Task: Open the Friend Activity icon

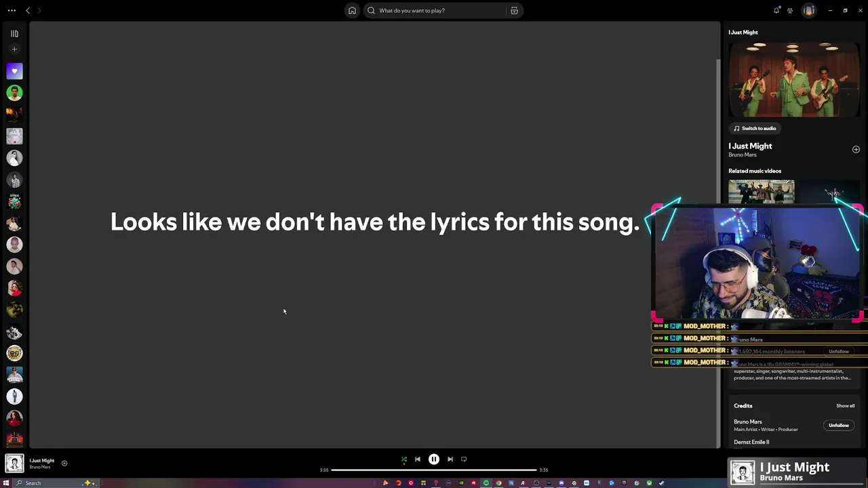Action: (790, 10)
